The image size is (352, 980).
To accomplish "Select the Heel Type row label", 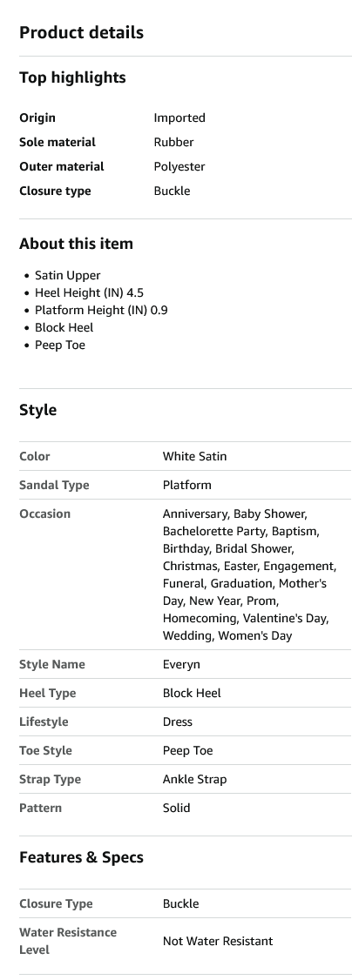I will pos(48,693).
